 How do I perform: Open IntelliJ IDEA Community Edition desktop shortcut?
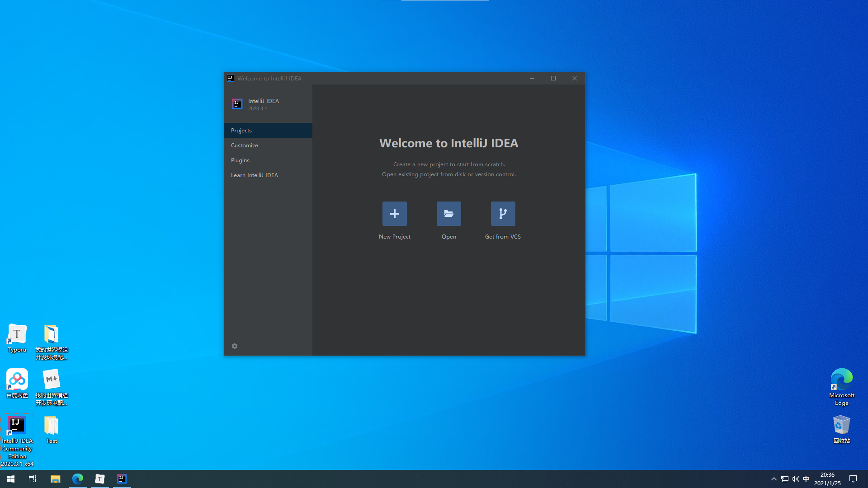click(x=17, y=426)
